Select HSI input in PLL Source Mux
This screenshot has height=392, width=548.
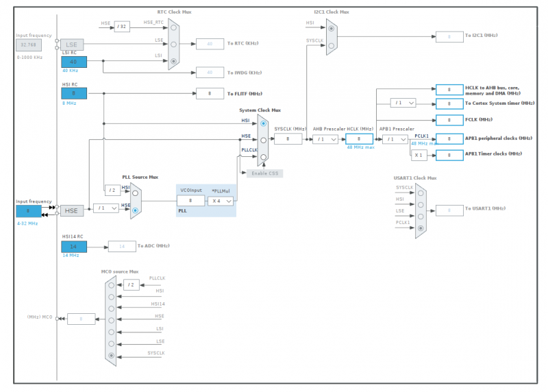(136, 192)
